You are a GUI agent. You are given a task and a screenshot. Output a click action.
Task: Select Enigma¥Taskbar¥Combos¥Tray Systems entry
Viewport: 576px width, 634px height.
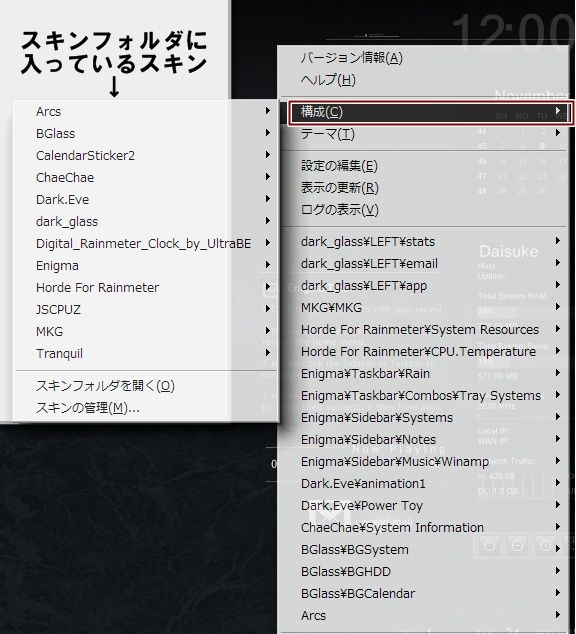(424, 395)
